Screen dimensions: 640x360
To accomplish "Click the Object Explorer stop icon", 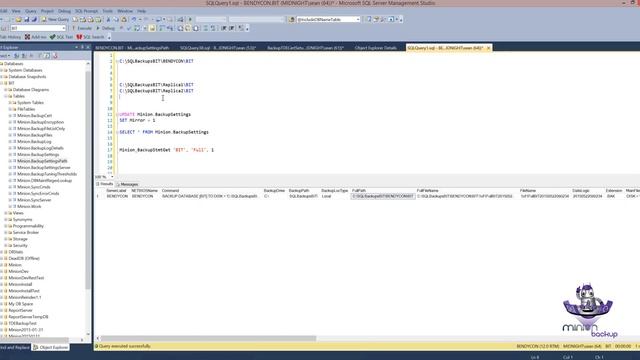I will (31, 56).
